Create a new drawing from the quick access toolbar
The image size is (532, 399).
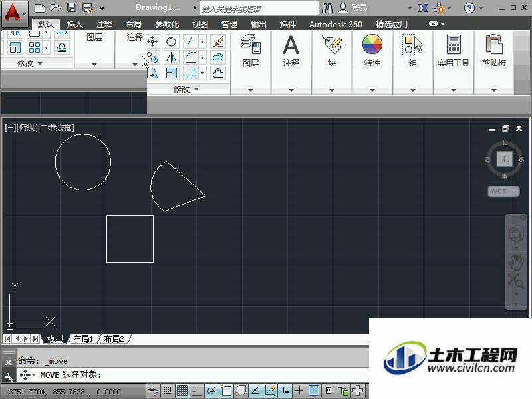[x=40, y=8]
